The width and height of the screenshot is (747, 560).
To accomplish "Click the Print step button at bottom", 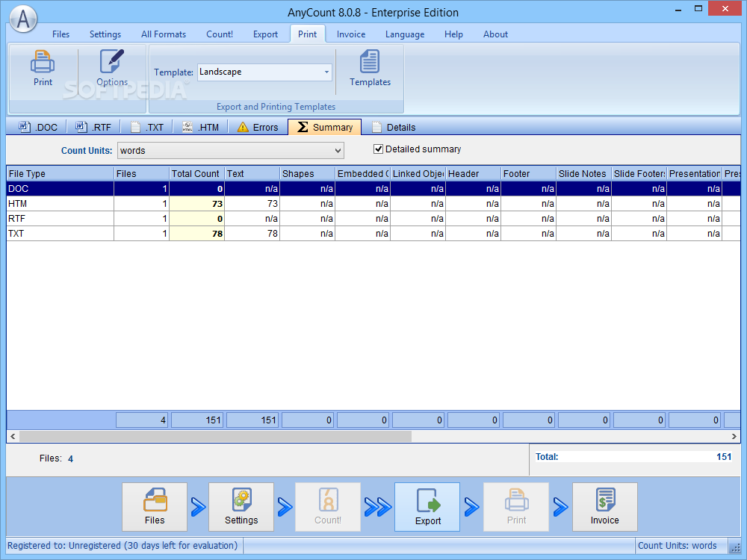I will coord(516,507).
